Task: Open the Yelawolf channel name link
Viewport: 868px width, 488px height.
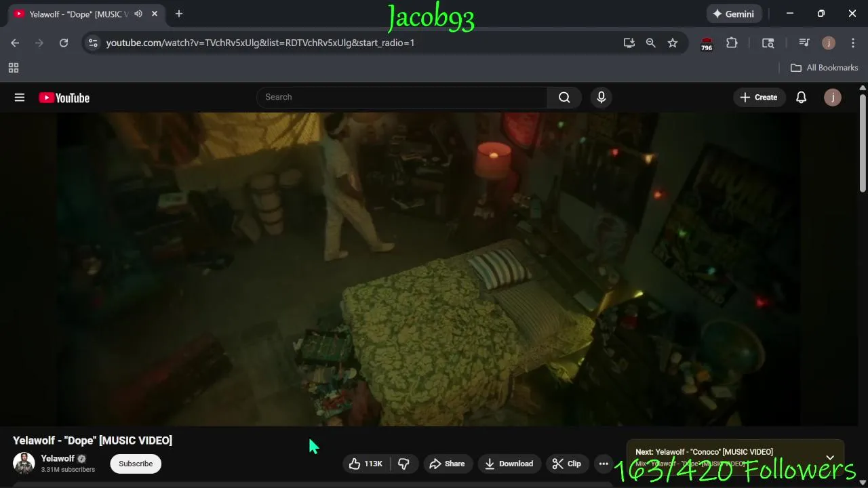Action: tap(58, 459)
